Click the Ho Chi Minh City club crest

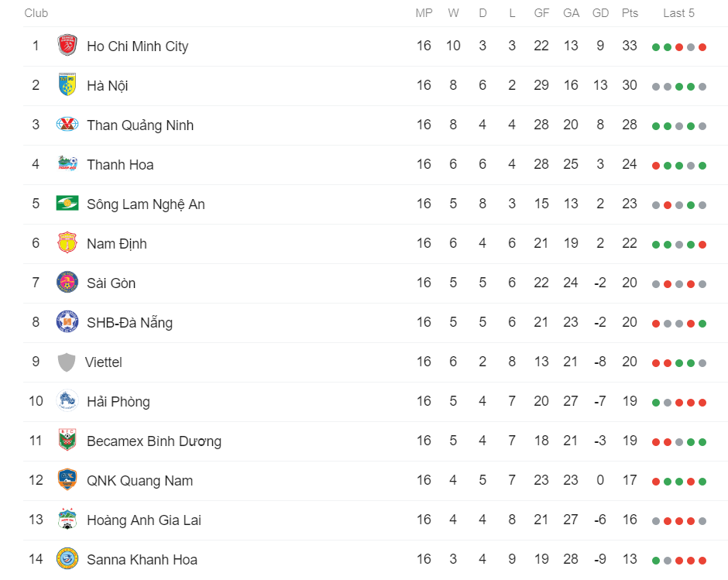(67, 46)
